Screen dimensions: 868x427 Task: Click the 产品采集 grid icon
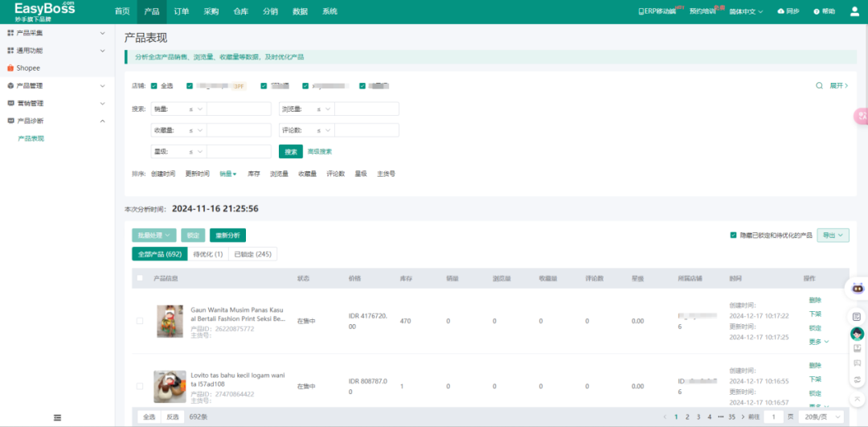click(x=10, y=33)
